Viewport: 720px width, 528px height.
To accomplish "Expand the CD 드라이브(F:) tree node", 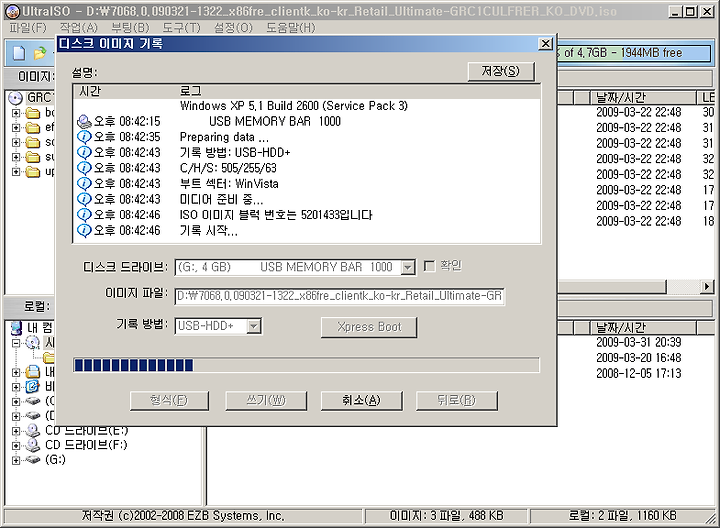I will tap(16, 445).
